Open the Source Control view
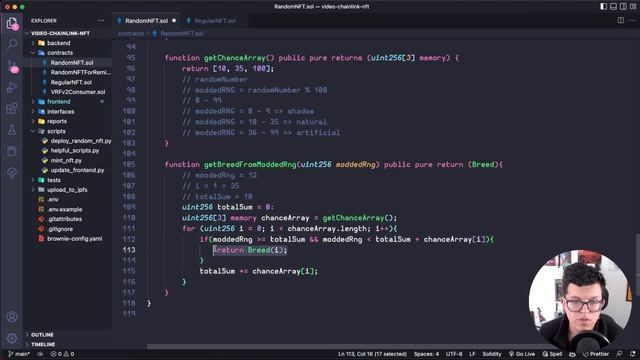 (x=12, y=66)
